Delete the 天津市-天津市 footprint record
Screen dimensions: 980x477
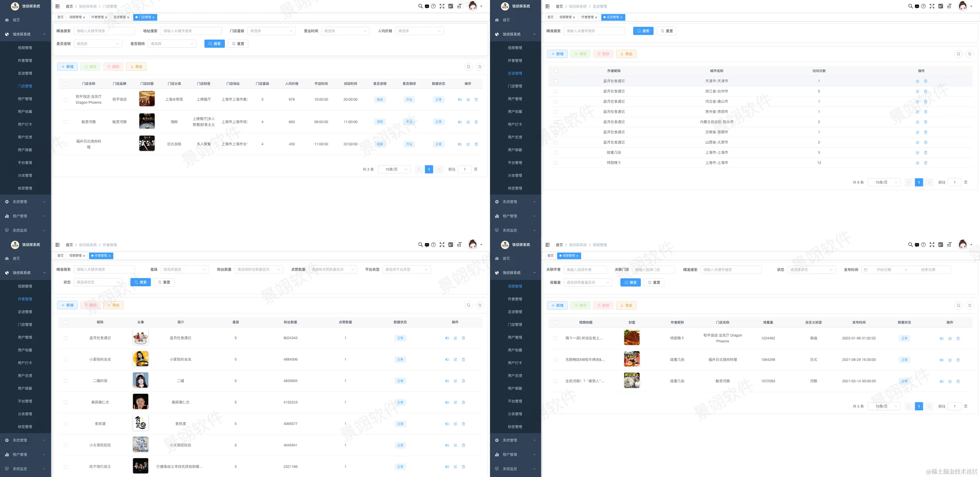tap(926, 81)
